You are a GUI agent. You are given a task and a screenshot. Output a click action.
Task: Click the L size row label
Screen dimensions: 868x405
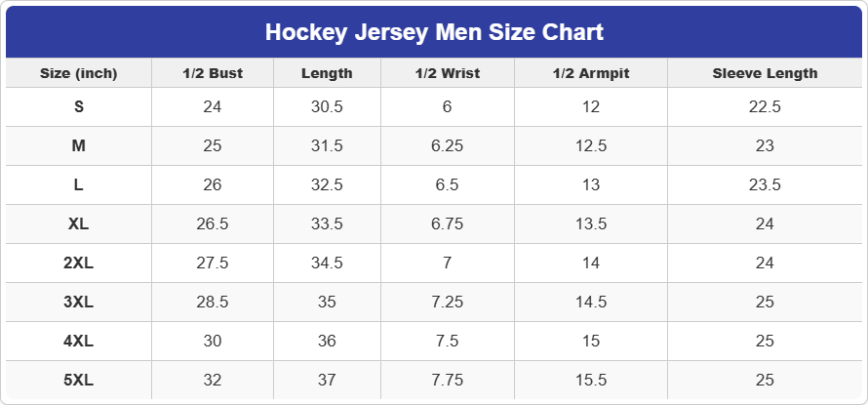point(78,184)
